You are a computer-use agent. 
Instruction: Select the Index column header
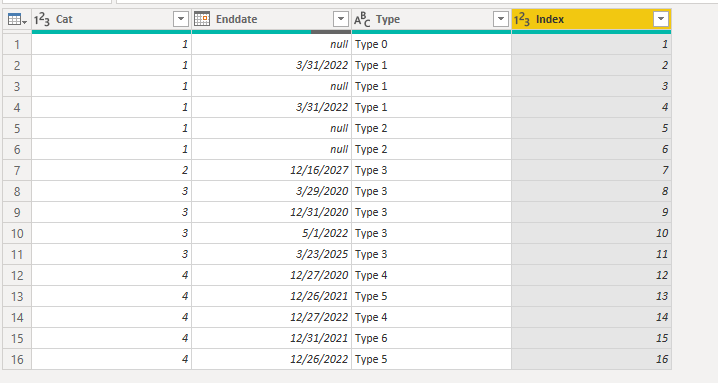(592, 20)
